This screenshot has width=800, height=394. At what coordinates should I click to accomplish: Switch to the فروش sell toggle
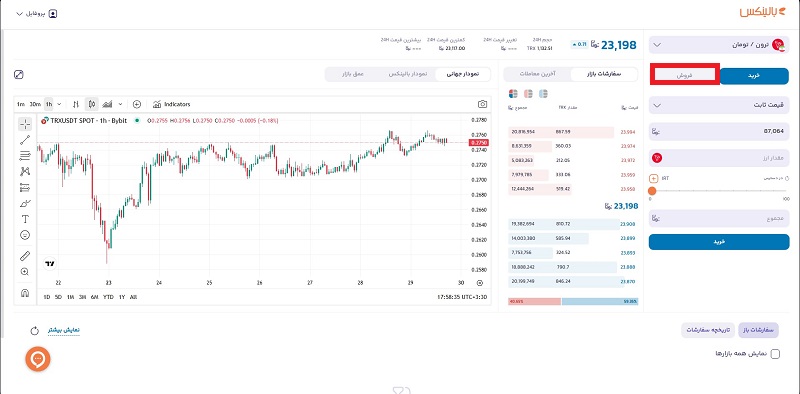684,75
